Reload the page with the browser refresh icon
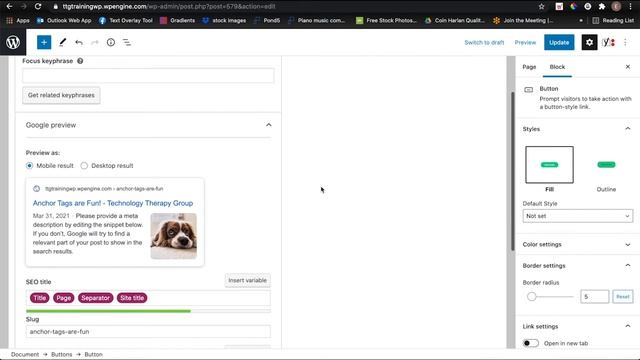The image size is (640, 360). [38, 6]
